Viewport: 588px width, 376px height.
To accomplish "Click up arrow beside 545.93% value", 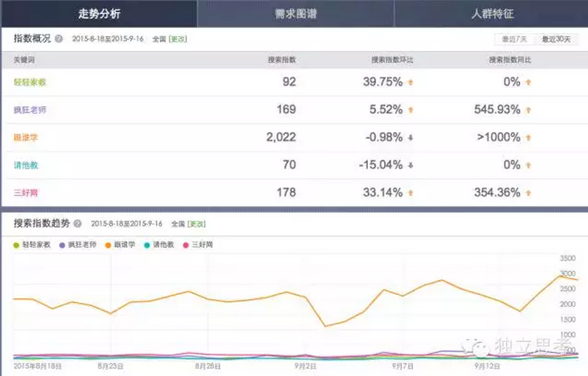I will point(528,110).
